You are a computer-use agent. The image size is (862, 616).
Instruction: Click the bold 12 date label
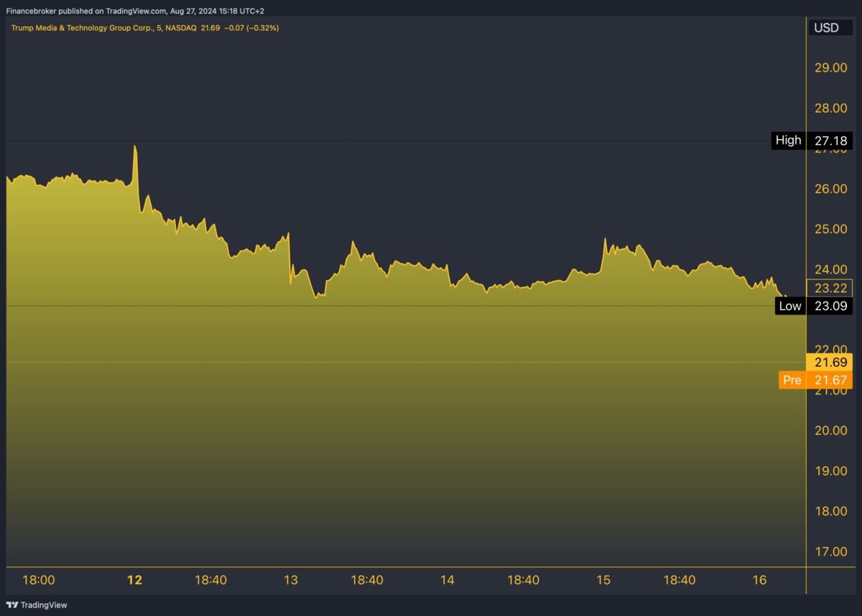coord(134,580)
